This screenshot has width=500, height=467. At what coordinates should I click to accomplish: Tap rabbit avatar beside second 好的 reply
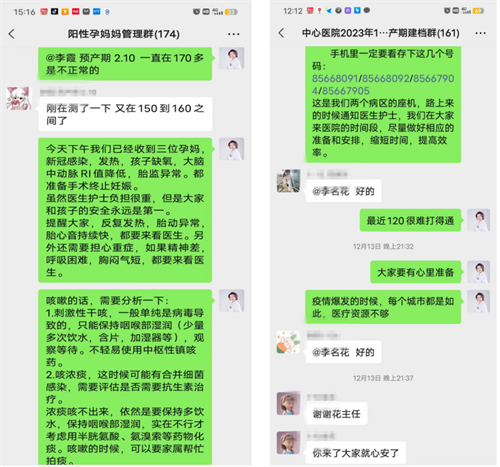pos(288,342)
